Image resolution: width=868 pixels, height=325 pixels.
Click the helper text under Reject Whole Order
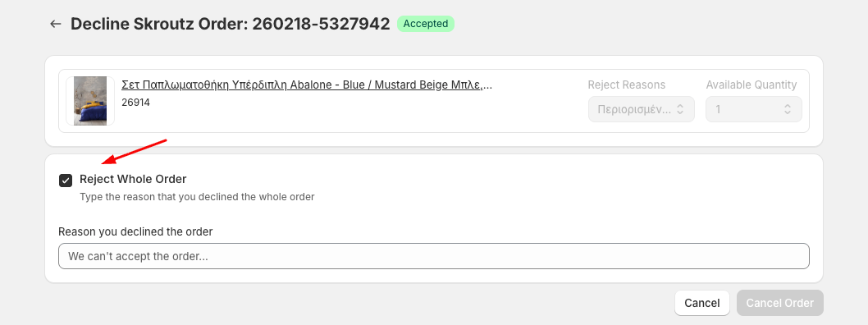pyautogui.click(x=197, y=196)
